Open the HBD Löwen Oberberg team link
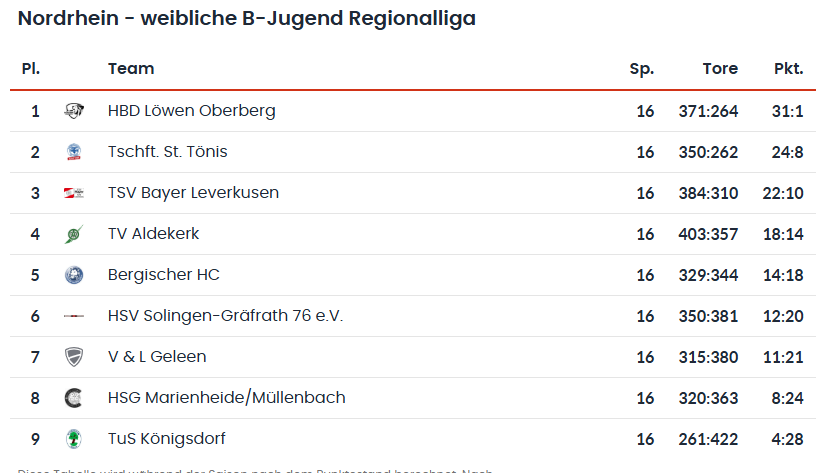Screen dimensions: 819x473 click(191, 111)
